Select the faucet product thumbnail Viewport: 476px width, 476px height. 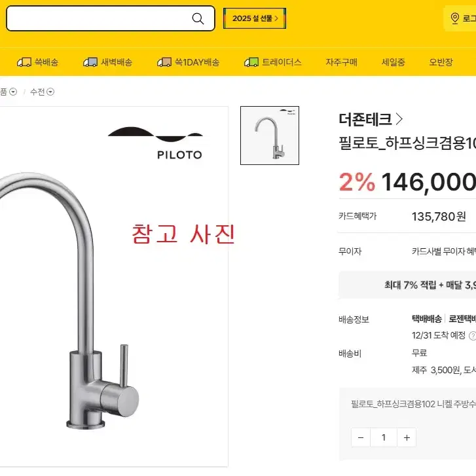[270, 136]
